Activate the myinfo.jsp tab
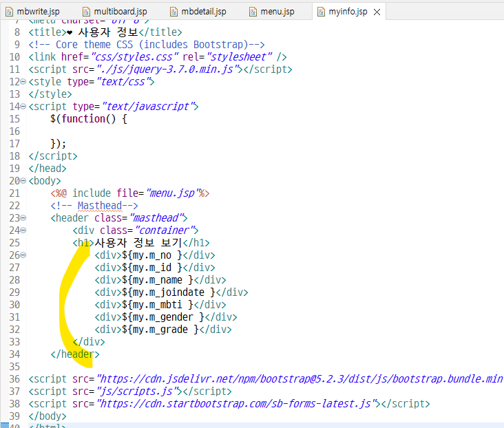 (348, 12)
